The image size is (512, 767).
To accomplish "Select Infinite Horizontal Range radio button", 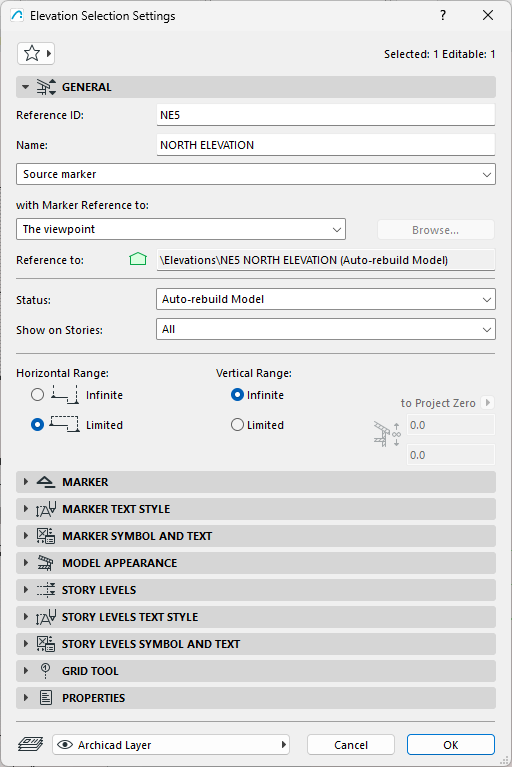I will (37, 395).
